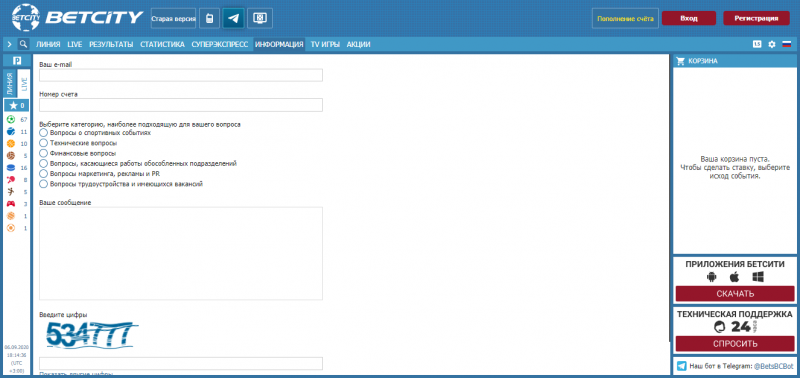Click the Windows app icon
800x378 pixels.
tap(758, 277)
